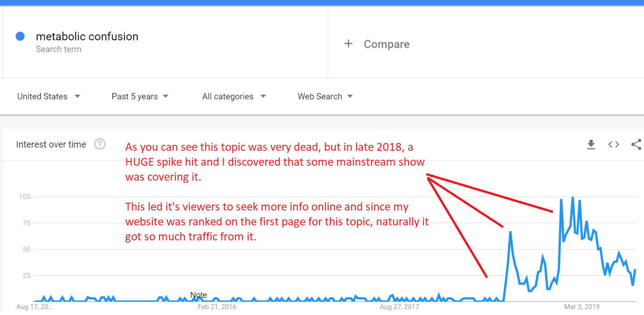
Task: Click the Aug 27, 2017 date label
Action: pyautogui.click(x=399, y=307)
